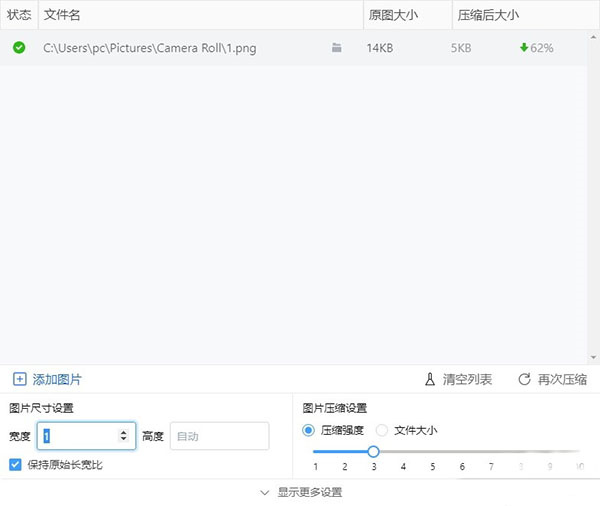
Task: Click the 高度 input field
Action: point(219,436)
